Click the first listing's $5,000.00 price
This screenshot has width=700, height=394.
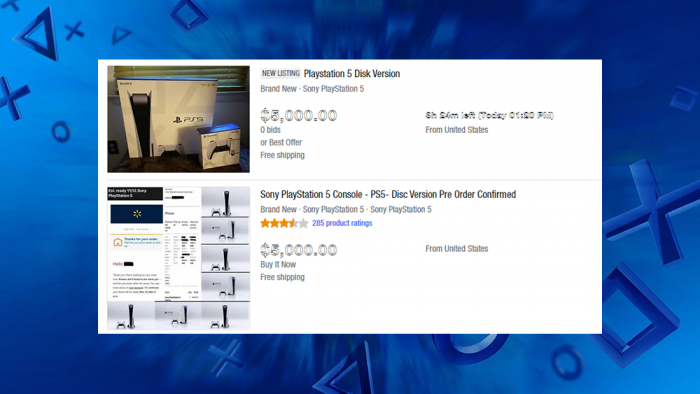pos(299,116)
